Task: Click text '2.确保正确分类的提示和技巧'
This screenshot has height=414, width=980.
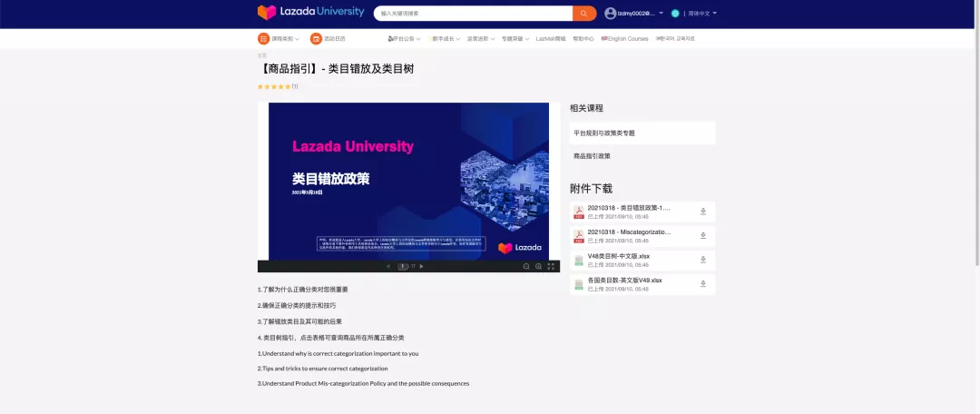Action: 296,306
